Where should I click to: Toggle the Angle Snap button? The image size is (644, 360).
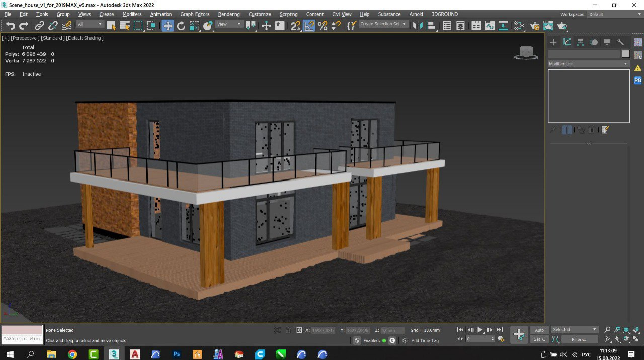click(309, 26)
